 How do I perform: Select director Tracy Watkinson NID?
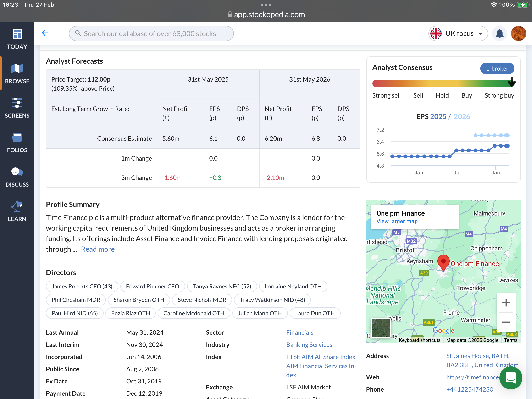[272, 300]
